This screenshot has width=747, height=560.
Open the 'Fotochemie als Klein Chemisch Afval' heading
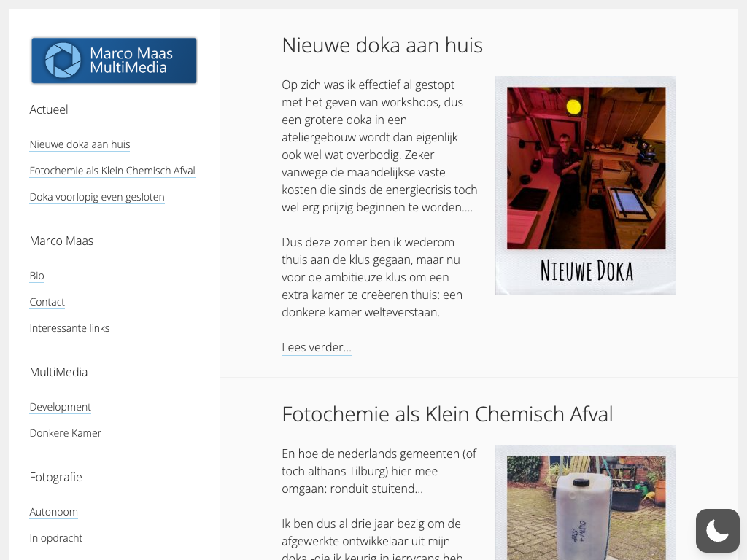click(x=447, y=414)
